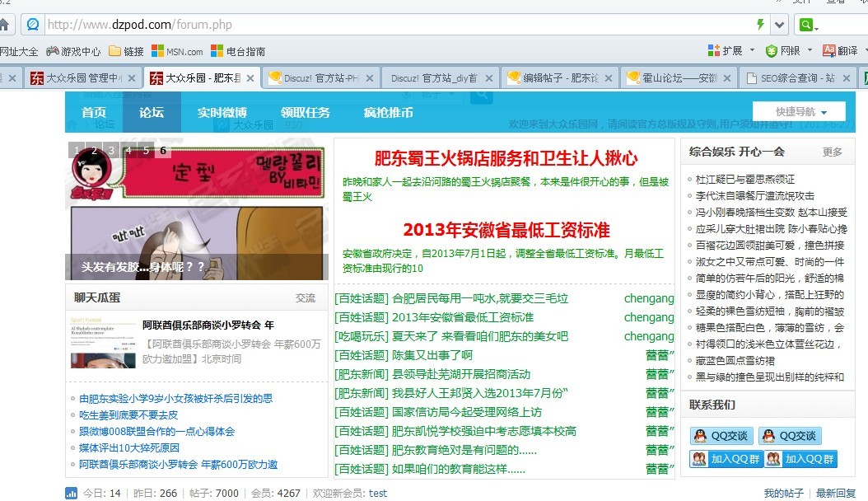This screenshot has height=501, width=868.
Task: Select slideshow page 5
Action: pos(146,150)
